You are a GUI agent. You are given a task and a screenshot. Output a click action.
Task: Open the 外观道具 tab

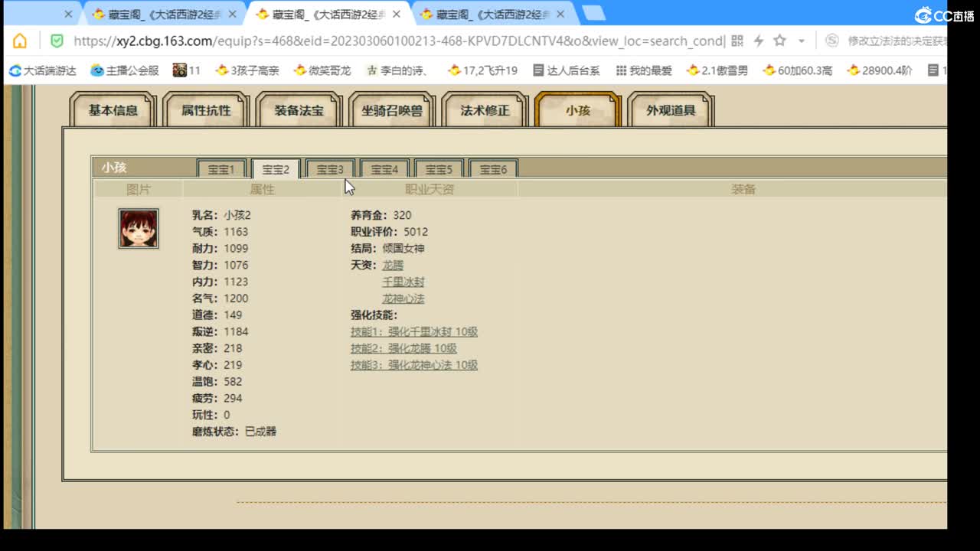671,110
